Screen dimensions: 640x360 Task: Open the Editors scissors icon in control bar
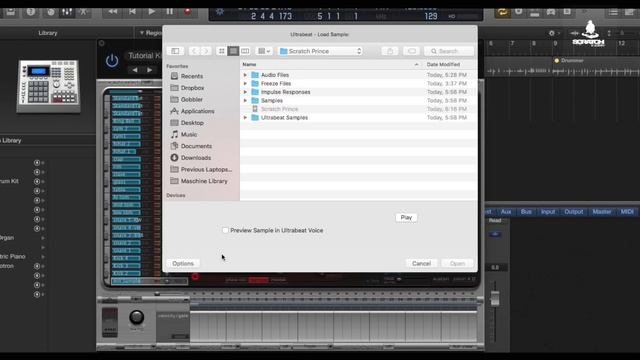(x=83, y=12)
